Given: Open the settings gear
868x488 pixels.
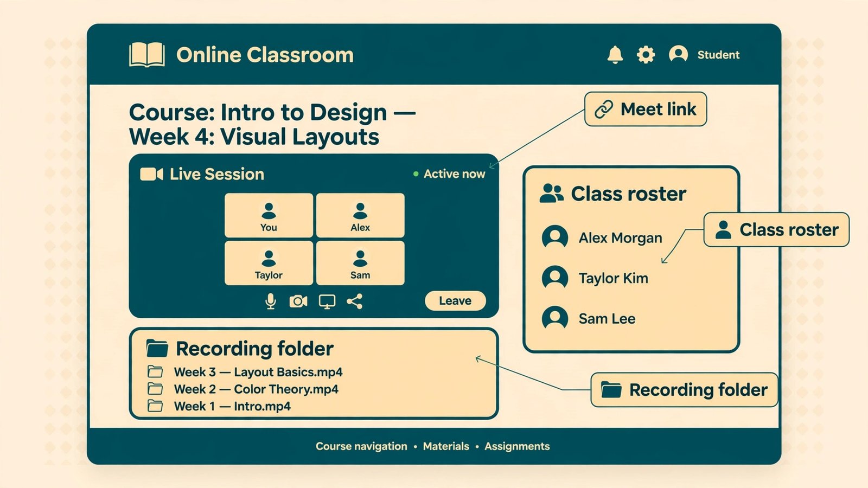Looking at the screenshot, I should pos(646,55).
